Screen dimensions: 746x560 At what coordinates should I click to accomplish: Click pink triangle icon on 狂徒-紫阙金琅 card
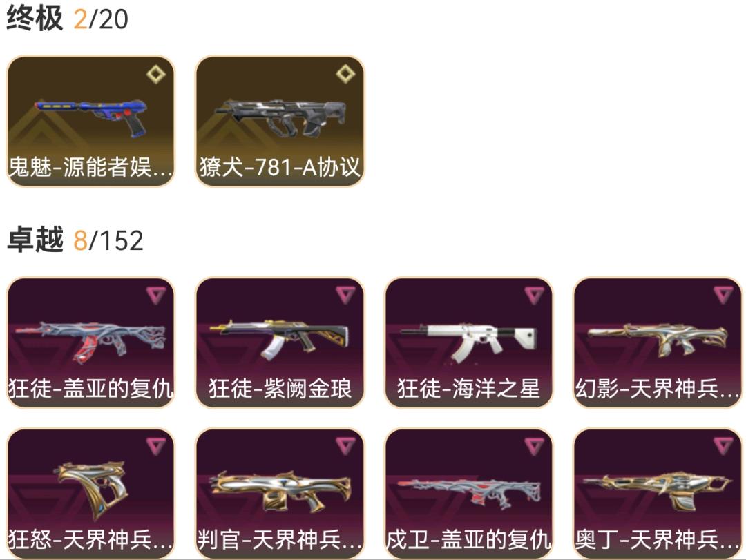pyautogui.click(x=345, y=296)
